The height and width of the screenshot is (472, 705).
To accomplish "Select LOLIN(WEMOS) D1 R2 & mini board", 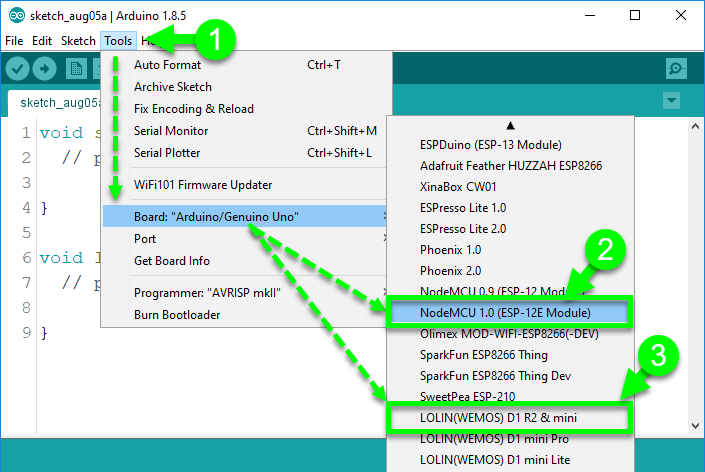I will (x=510, y=418).
